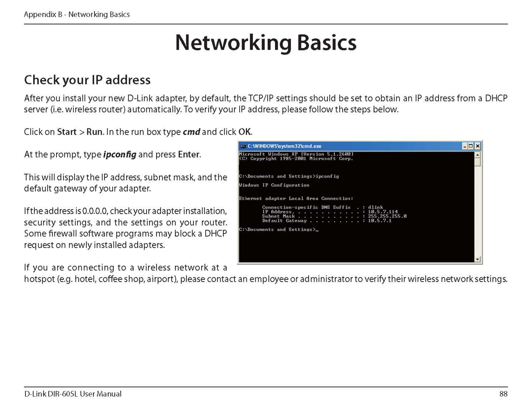This screenshot has width=532, height=411.
Task: Click the bold italic word 'cmd'
Action: pos(191,132)
